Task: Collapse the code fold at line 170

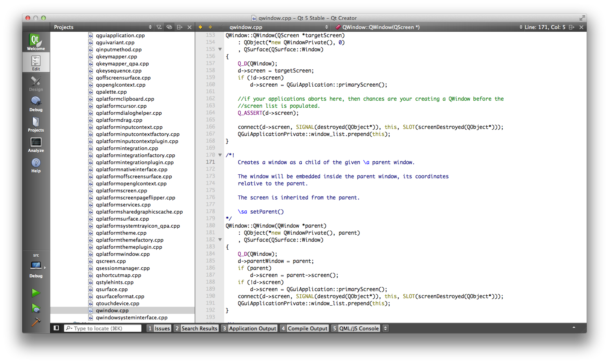Action: pos(220,155)
